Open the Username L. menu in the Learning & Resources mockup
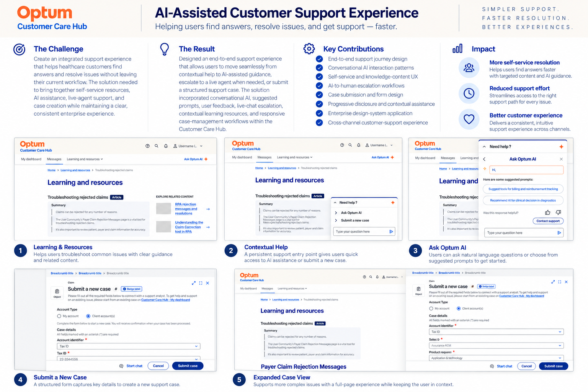This screenshot has width=588, height=392. [188, 146]
